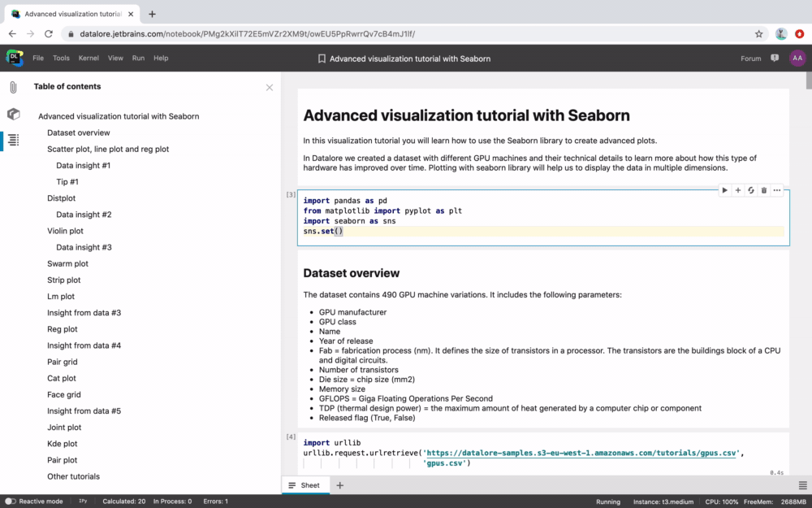This screenshot has height=508, width=812.
Task: Reload the browser page
Action: [x=49, y=33]
